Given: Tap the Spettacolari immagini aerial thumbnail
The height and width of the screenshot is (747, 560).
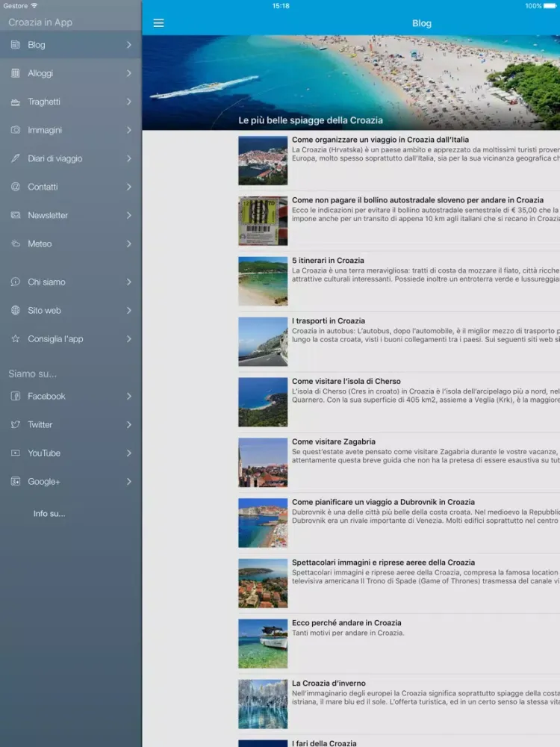Looking at the screenshot, I should click(x=263, y=583).
